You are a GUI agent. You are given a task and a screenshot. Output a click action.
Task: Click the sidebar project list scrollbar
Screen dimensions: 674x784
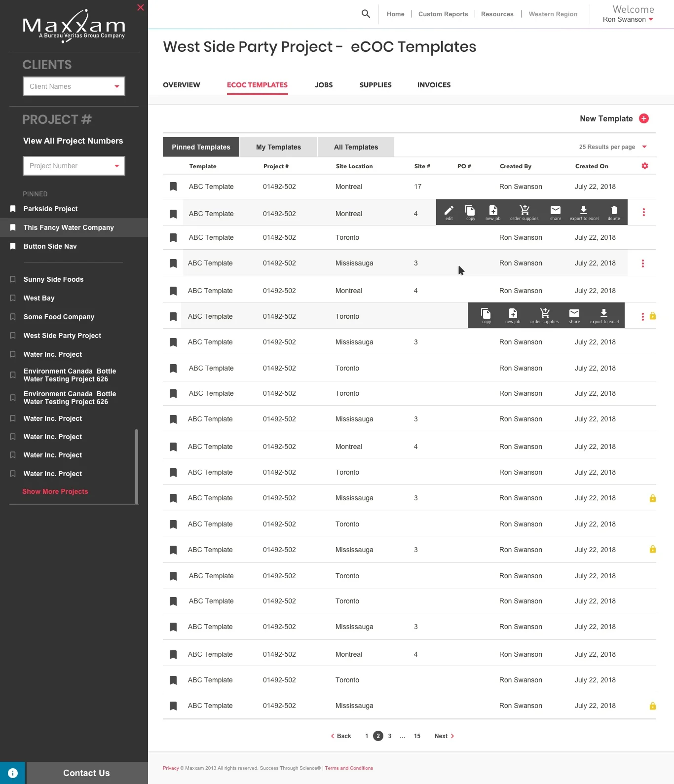(x=136, y=466)
